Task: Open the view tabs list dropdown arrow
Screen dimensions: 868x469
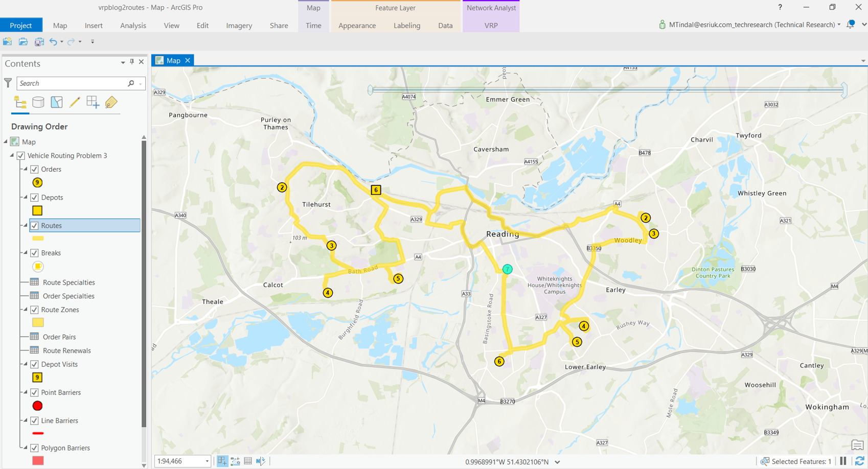Action: 863,61
